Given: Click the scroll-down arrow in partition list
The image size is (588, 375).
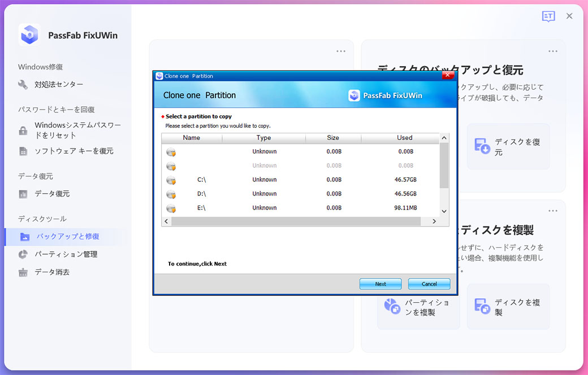Looking at the screenshot, I should 444,211.
